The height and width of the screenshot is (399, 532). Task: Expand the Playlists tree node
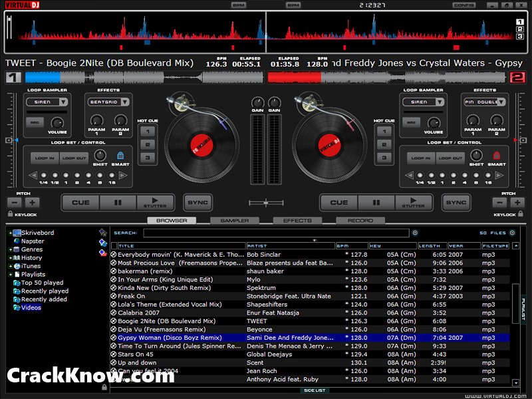click(11, 275)
